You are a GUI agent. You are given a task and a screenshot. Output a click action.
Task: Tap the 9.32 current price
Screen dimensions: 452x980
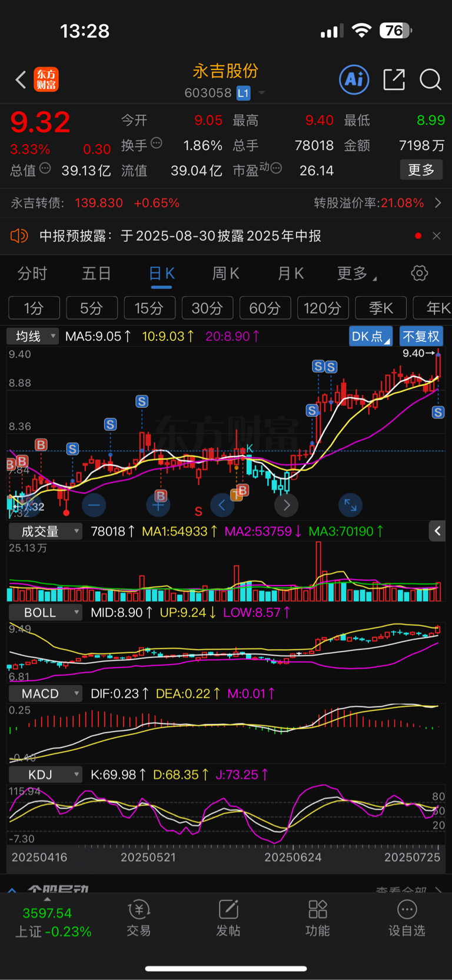(40, 122)
